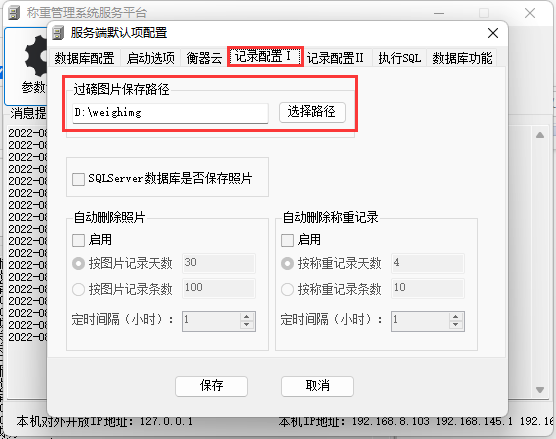Click the 按称重记录条数 field showing 10
The height and width of the screenshot is (439, 556).
pyautogui.click(x=428, y=288)
